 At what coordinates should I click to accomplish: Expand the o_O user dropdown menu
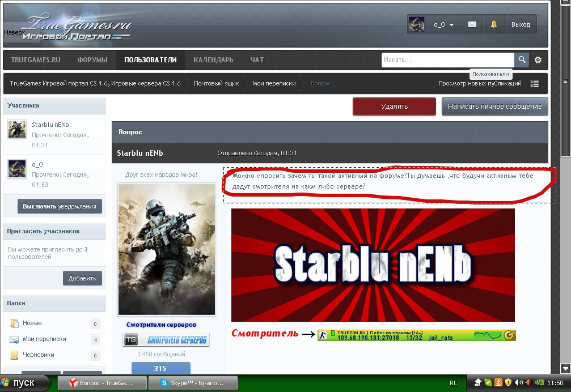tap(443, 24)
